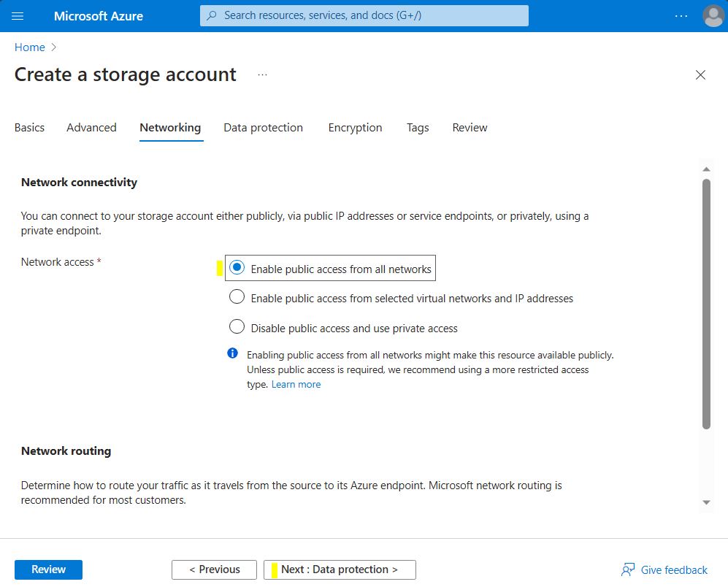Select Enable public access from all networks
The height and width of the screenshot is (587, 728).
click(x=237, y=269)
